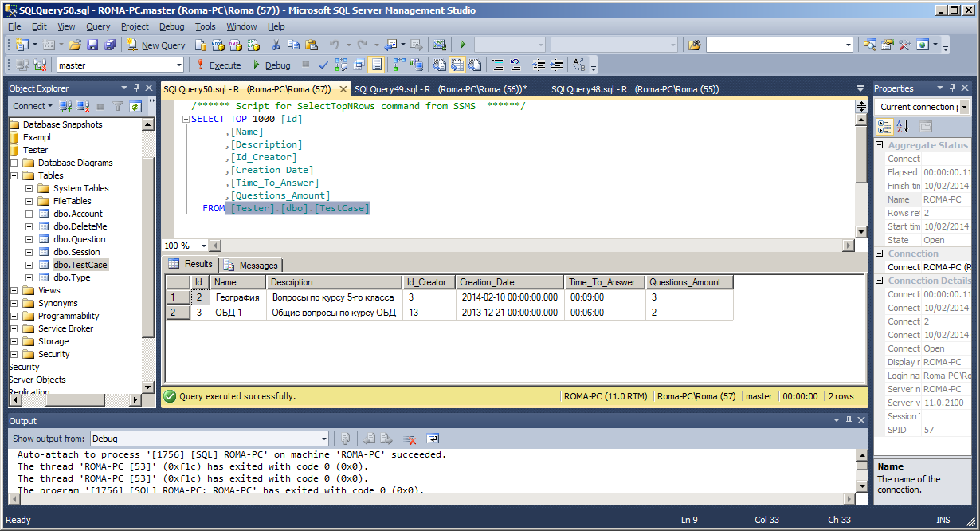980x531 pixels.
Task: Expand the Programmability folder node
Action: pos(14,316)
